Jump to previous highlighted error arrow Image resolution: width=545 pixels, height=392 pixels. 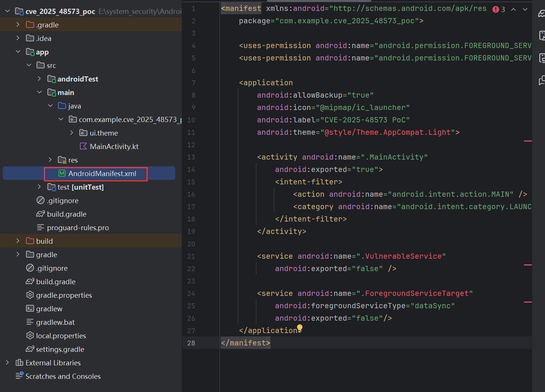tap(513, 9)
